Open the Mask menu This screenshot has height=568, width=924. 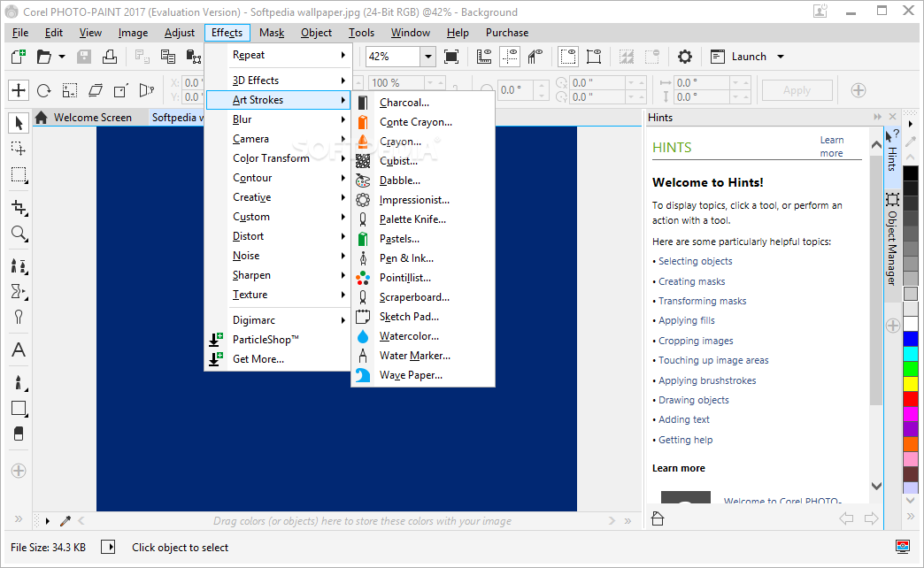pos(272,33)
